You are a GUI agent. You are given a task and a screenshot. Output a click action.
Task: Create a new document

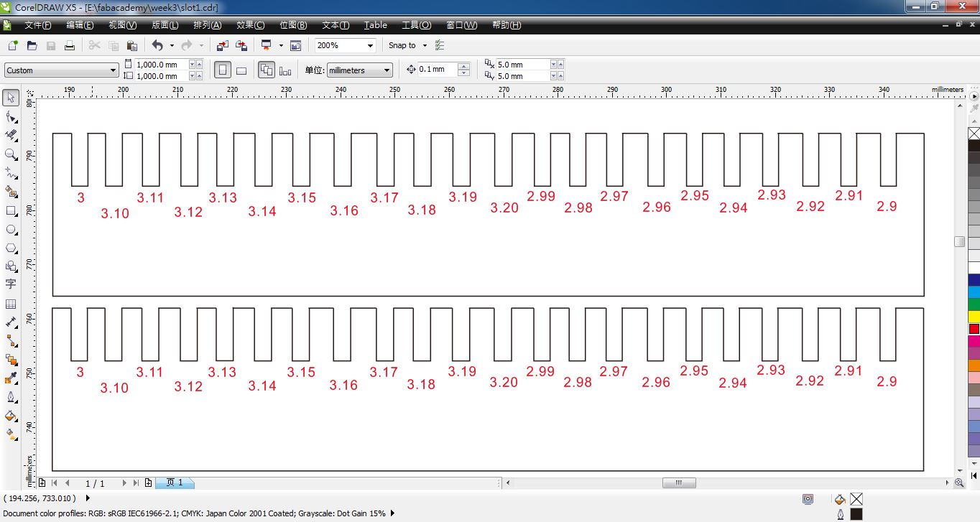click(12, 45)
